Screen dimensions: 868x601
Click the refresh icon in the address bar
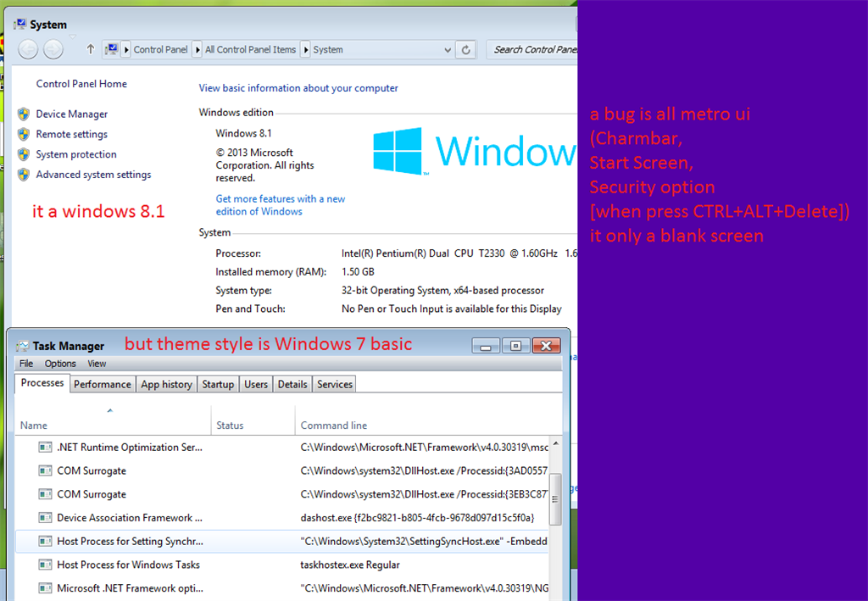[465, 49]
